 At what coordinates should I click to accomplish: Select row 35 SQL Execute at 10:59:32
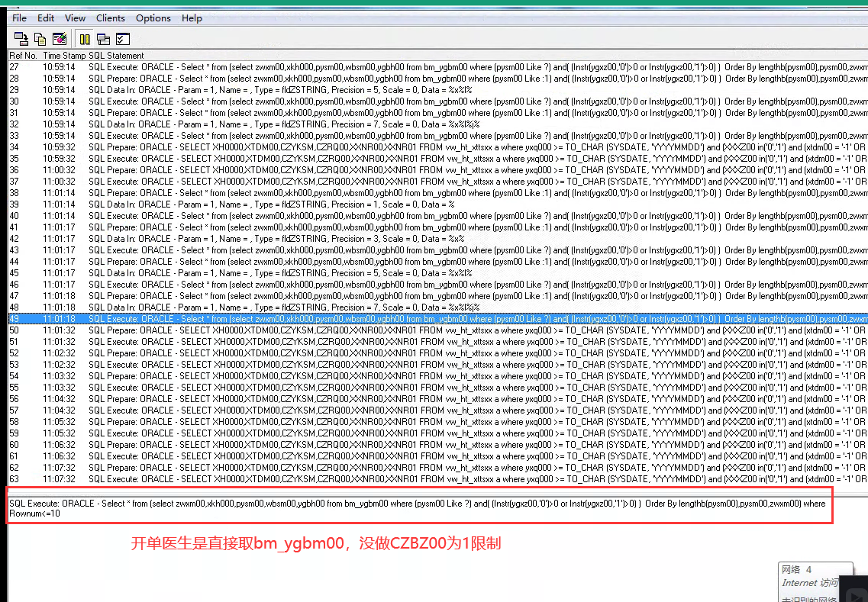[438, 158]
